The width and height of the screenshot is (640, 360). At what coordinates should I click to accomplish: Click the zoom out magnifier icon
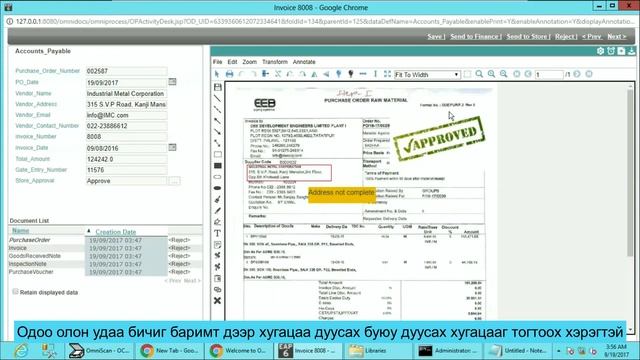504,74
